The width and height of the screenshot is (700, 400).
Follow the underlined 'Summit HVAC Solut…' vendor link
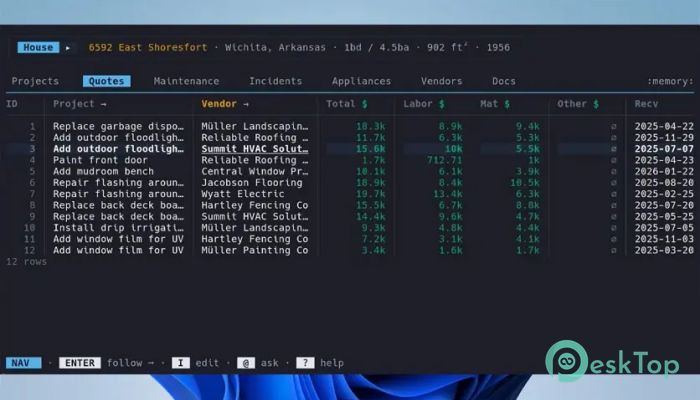coord(255,149)
